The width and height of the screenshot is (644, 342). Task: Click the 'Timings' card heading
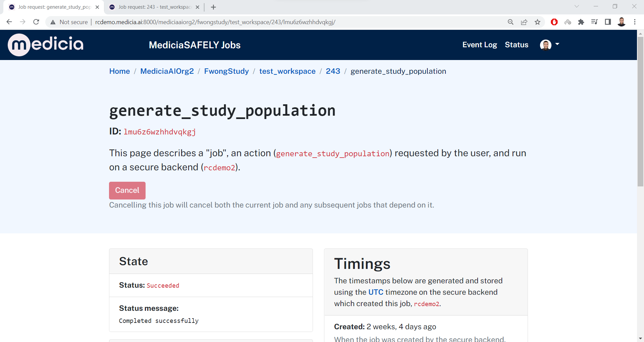[362, 264]
